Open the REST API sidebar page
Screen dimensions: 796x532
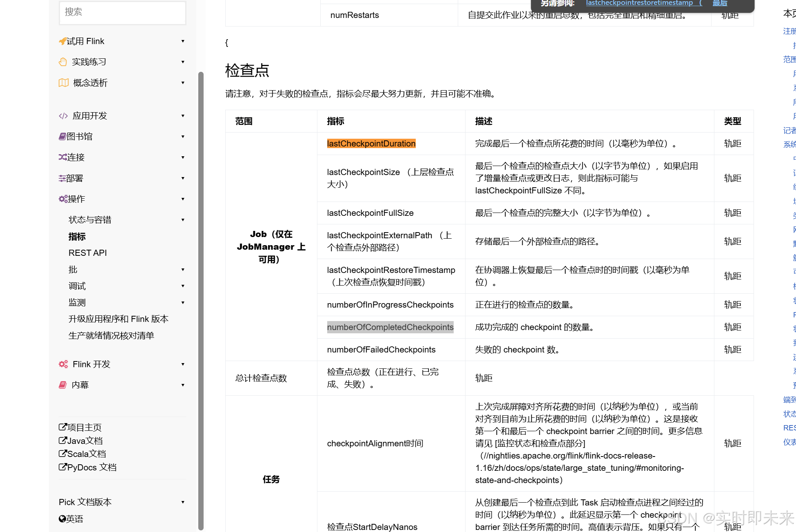click(x=87, y=253)
